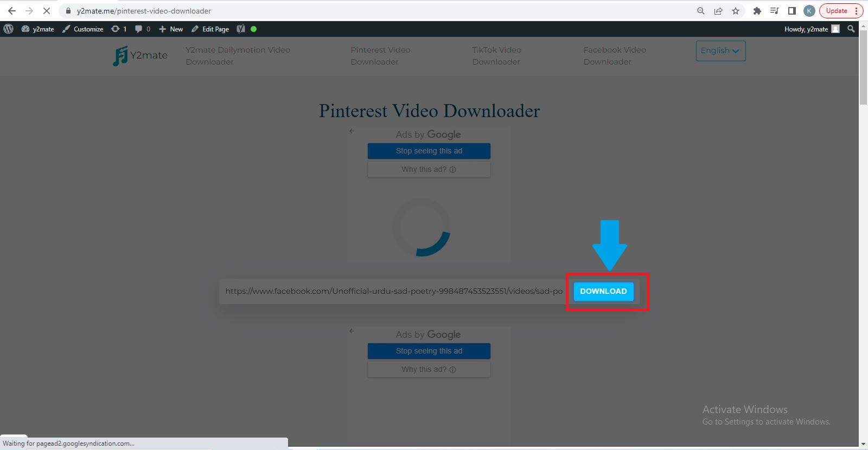Click lower Why this ad? button
This screenshot has height=450, width=868.
click(x=429, y=369)
